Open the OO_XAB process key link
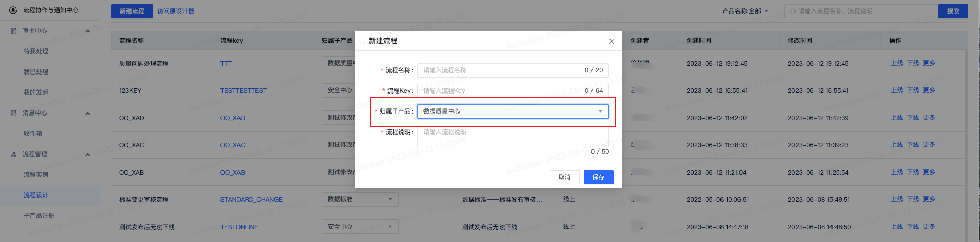The width and height of the screenshot is (980, 242). [x=233, y=173]
